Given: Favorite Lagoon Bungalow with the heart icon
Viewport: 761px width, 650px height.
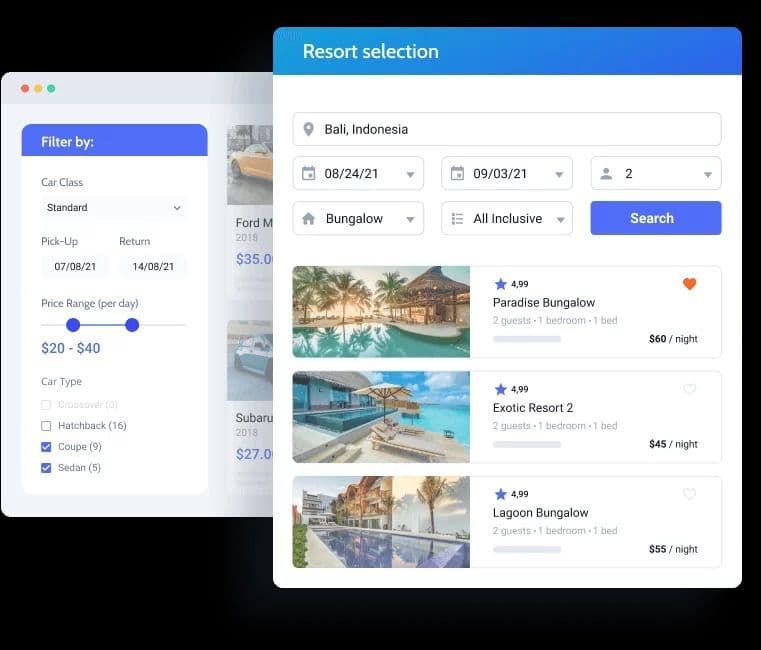Looking at the screenshot, I should 690,494.
